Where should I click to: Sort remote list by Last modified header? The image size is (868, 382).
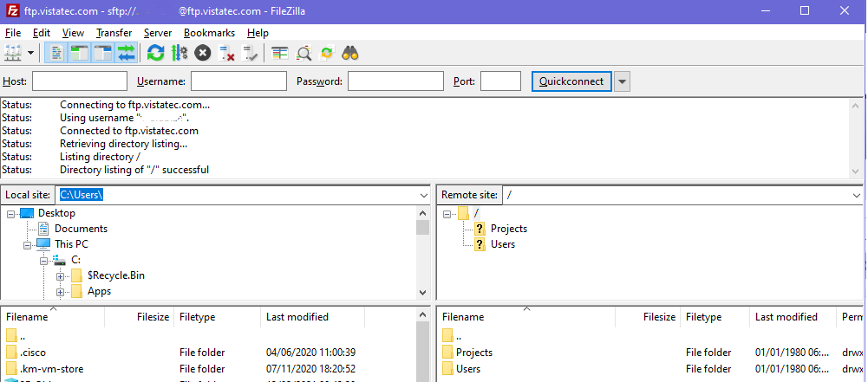coord(793,317)
